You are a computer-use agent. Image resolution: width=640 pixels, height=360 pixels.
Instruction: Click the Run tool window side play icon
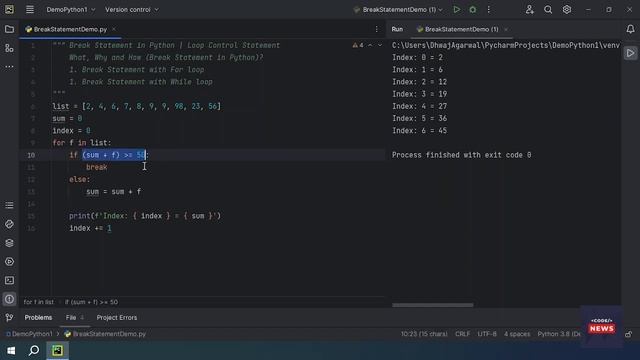(631, 53)
